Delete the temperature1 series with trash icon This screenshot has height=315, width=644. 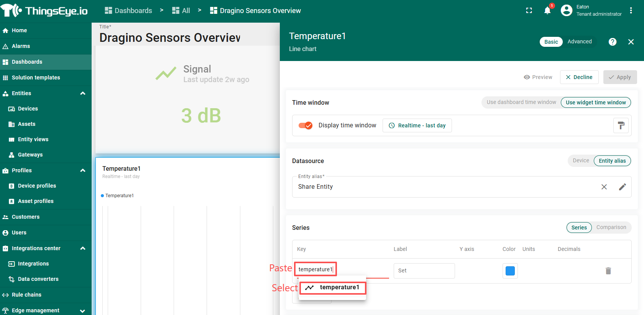[608, 271]
